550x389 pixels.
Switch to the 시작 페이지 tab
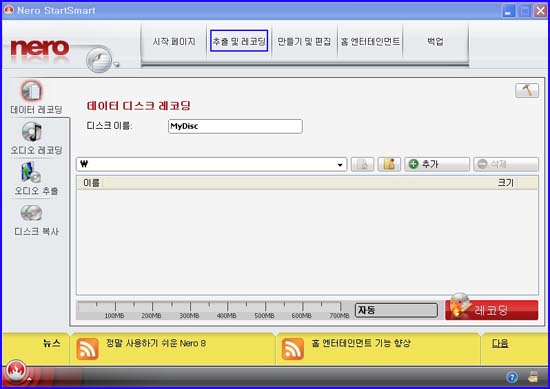[174, 41]
